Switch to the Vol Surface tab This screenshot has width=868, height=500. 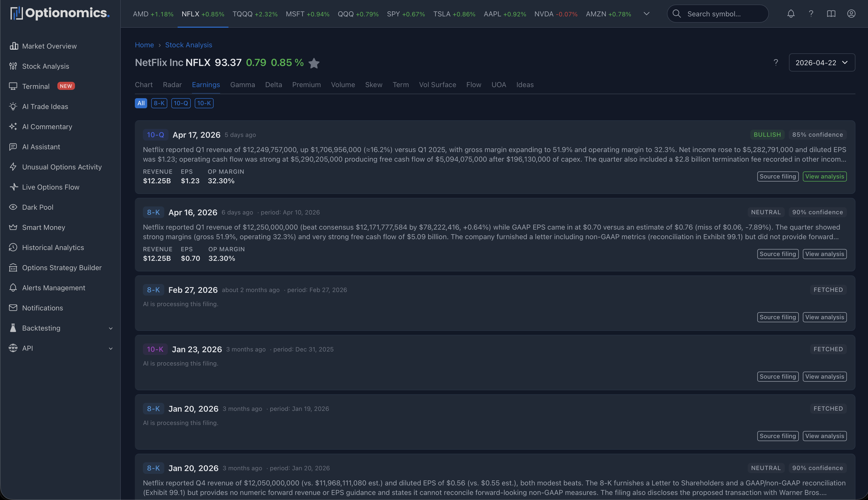[438, 85]
